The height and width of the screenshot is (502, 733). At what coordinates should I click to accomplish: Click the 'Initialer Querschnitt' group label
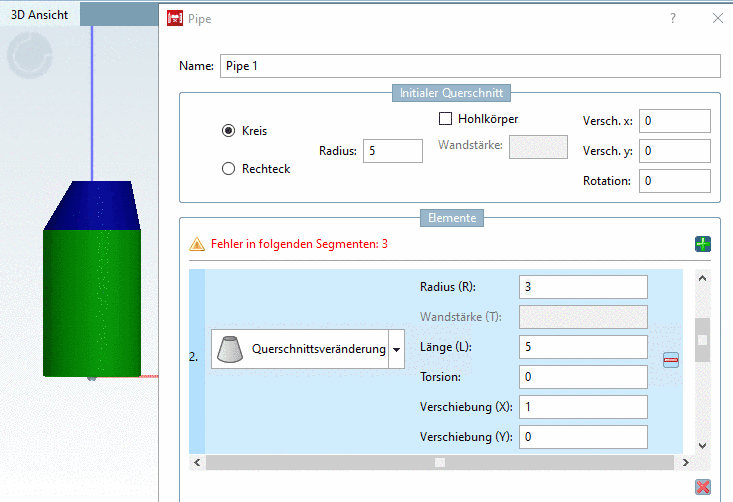point(451,93)
